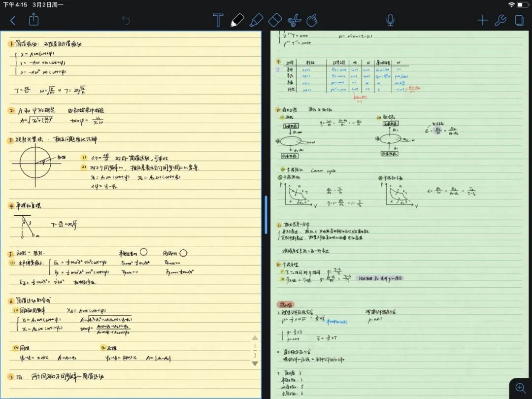The image size is (532, 399).
Task: Open the wrench note settings
Action: click(500, 20)
